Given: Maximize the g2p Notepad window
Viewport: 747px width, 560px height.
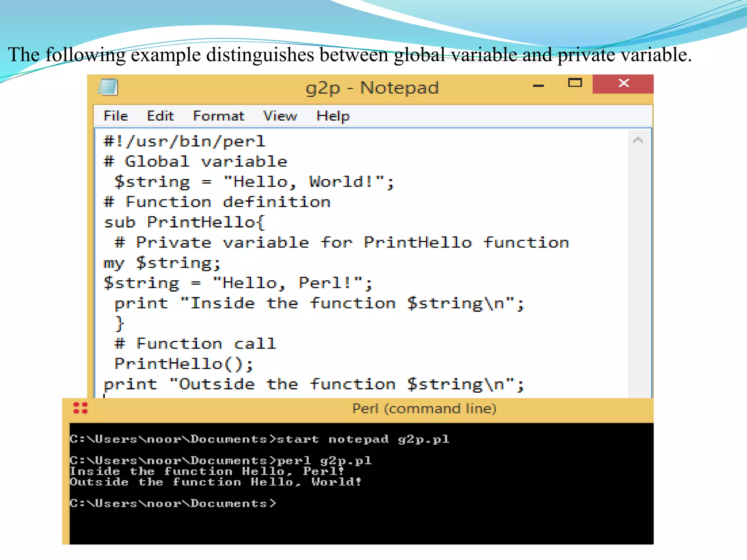Looking at the screenshot, I should pos(575,83).
